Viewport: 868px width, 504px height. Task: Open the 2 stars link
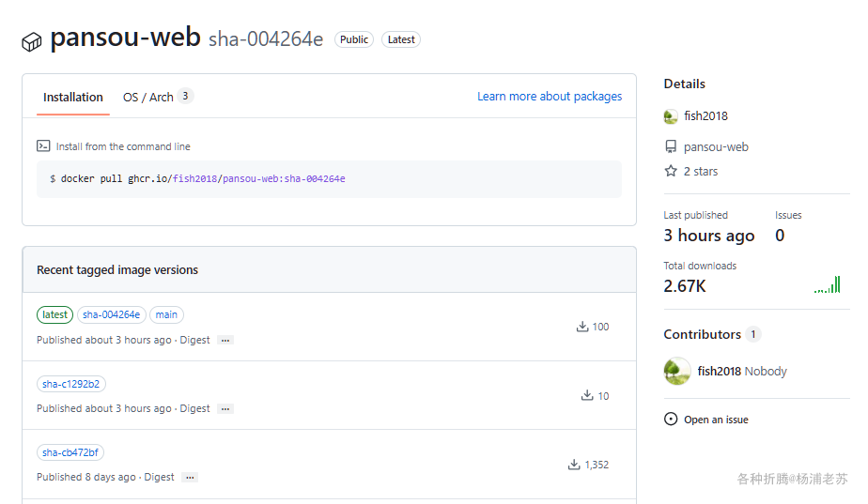pos(701,172)
